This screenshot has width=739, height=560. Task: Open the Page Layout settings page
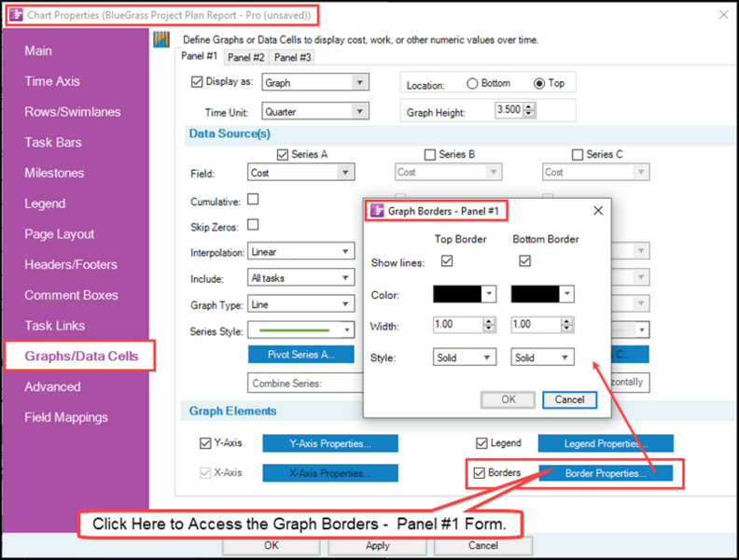[x=60, y=234]
